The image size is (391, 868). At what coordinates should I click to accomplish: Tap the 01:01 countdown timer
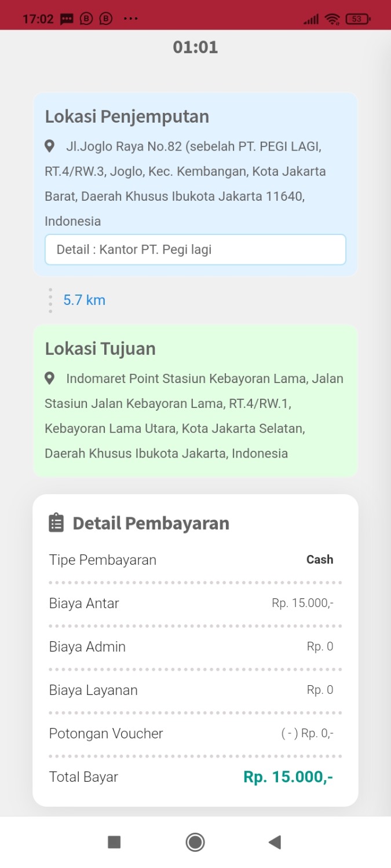(x=195, y=47)
